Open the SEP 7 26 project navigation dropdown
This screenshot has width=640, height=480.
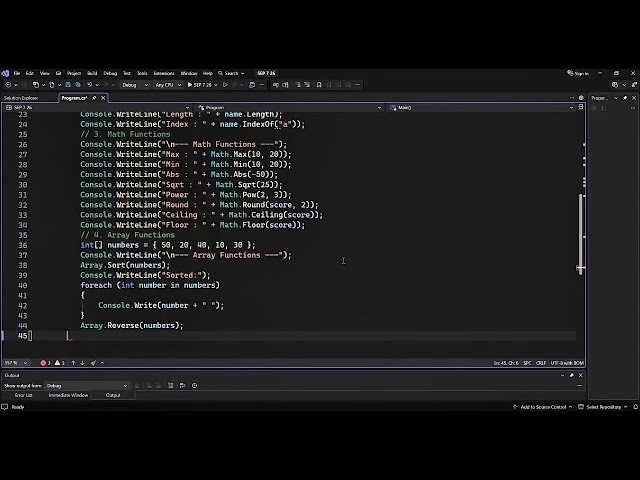click(x=98, y=107)
